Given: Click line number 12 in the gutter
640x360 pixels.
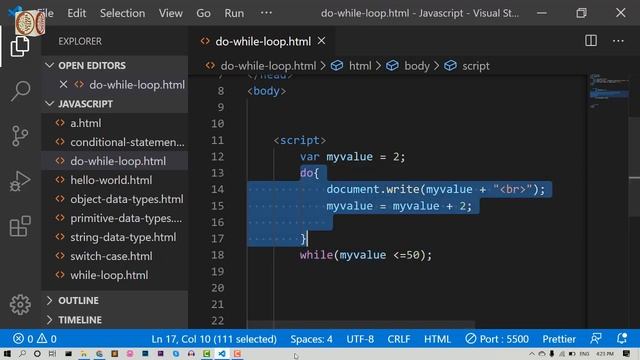Looking at the screenshot, I should (217, 157).
